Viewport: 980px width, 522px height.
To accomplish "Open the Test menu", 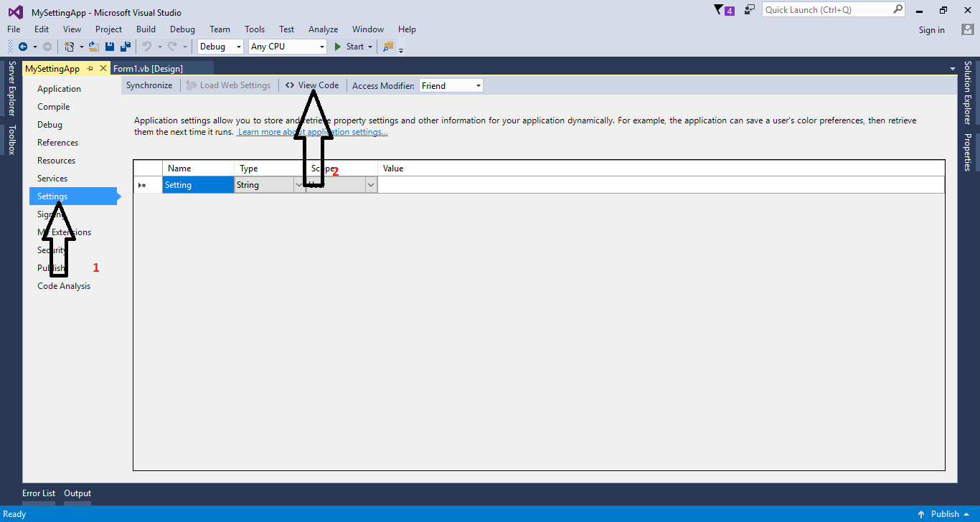I will click(287, 29).
